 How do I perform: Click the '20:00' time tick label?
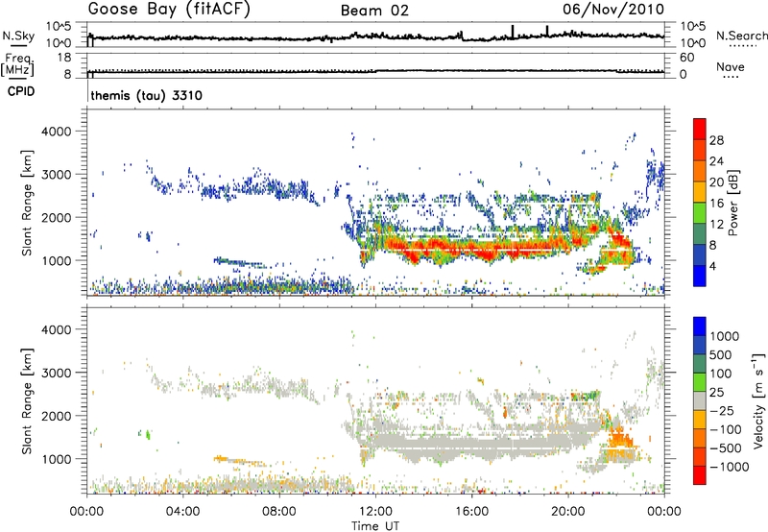568,512
